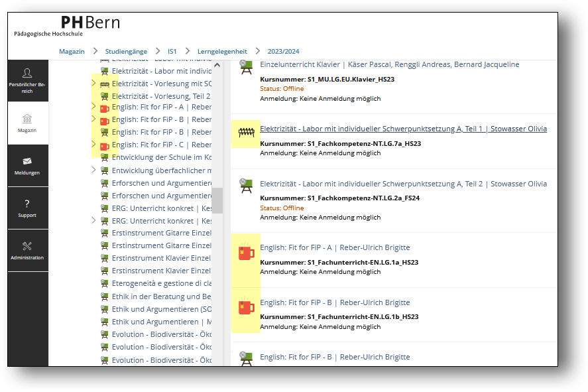Select Ethik in der Beratung tree item

161,296
